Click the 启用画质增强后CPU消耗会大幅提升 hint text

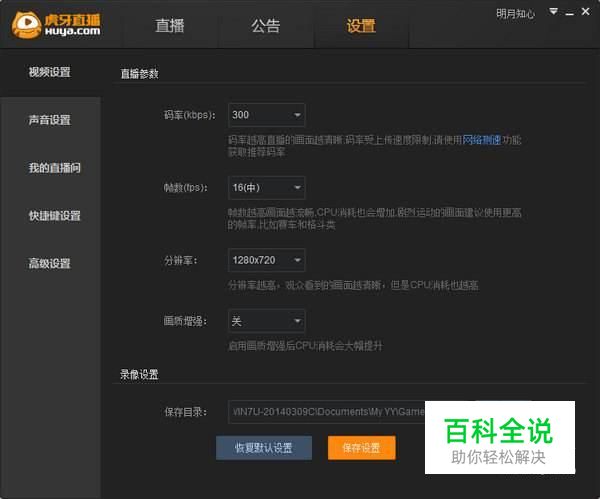point(305,346)
